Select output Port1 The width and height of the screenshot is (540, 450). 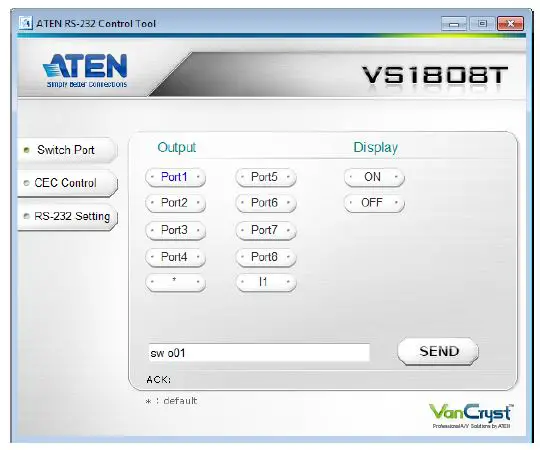click(x=175, y=177)
